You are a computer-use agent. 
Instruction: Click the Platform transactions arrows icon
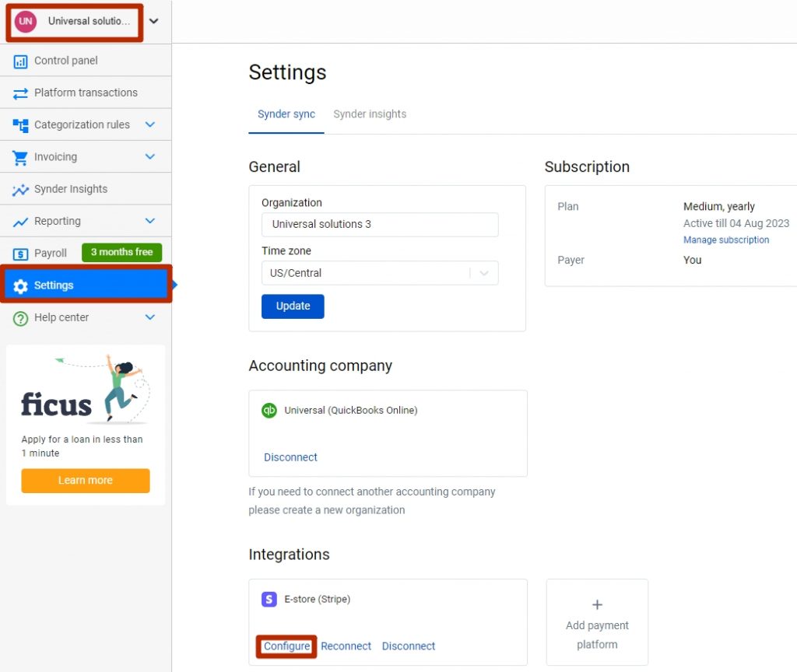click(20, 93)
